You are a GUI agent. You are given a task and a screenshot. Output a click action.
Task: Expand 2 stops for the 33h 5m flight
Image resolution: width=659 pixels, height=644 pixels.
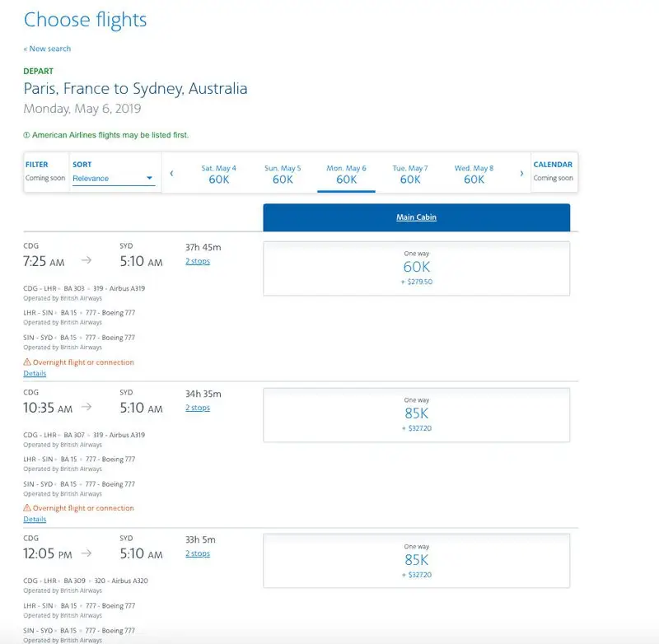pos(198,553)
